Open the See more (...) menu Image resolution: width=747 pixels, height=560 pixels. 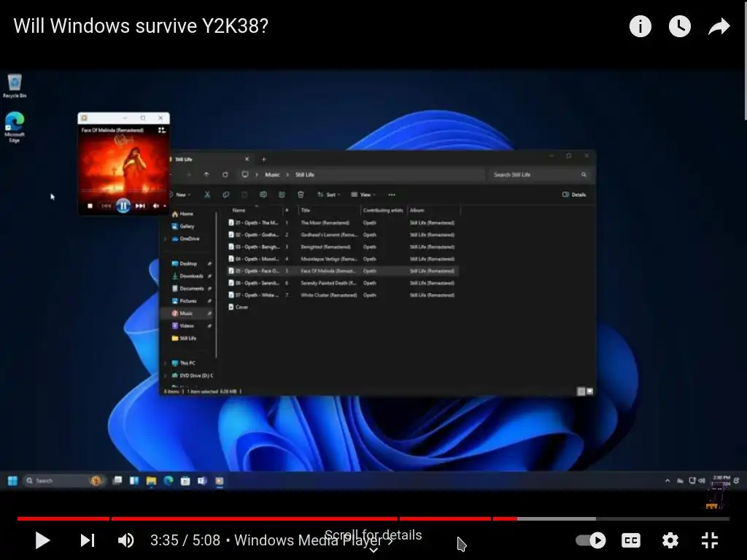coord(392,195)
